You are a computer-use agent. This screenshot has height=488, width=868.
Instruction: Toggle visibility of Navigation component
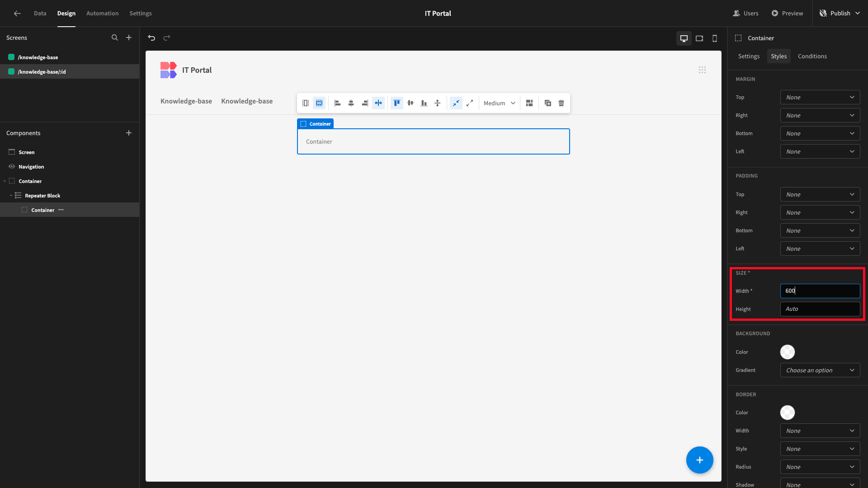11,166
